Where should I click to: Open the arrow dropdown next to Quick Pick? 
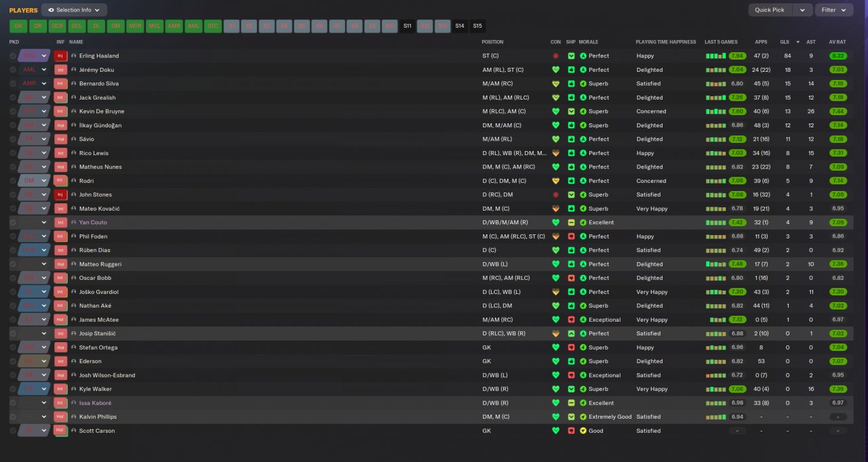coord(803,10)
